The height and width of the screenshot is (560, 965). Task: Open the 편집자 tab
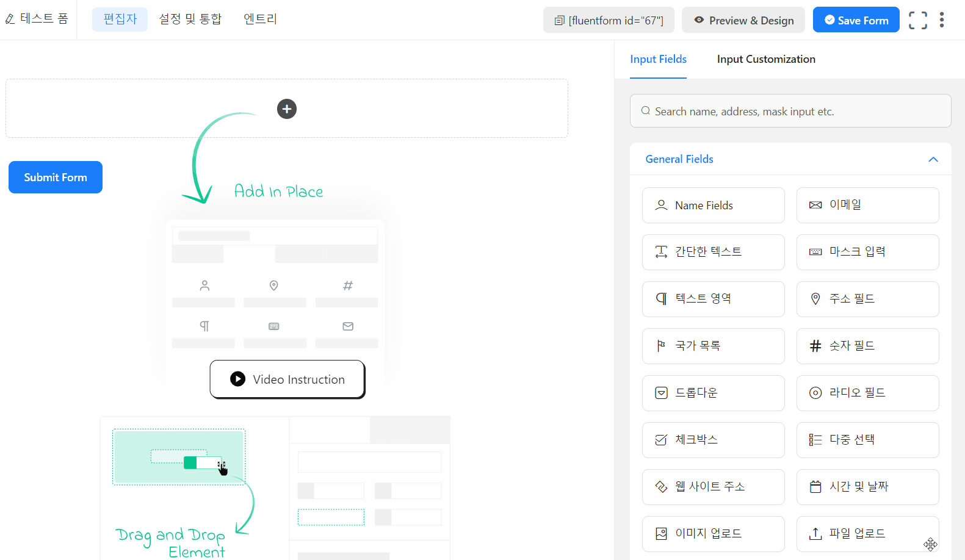click(x=120, y=20)
